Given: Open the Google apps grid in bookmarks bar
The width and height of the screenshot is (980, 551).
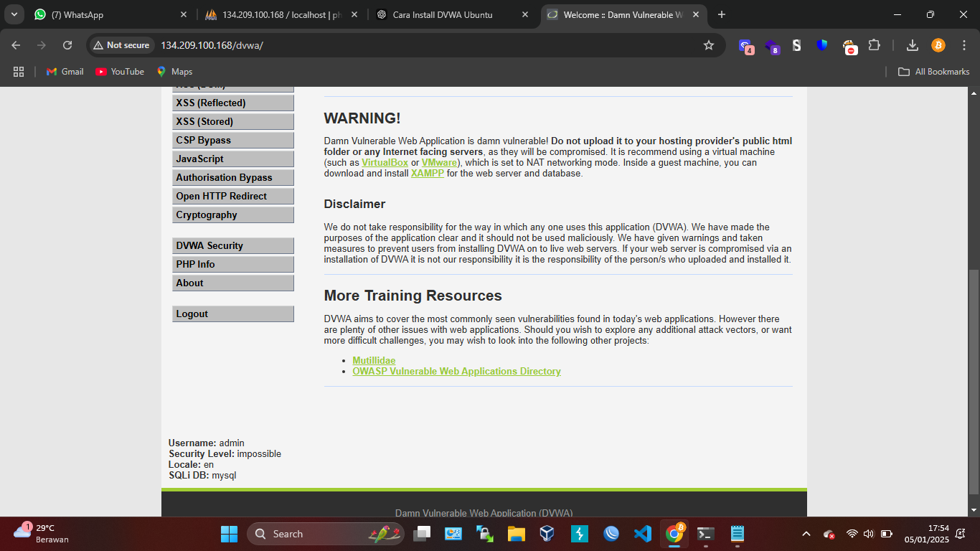Looking at the screenshot, I should pyautogui.click(x=19, y=72).
